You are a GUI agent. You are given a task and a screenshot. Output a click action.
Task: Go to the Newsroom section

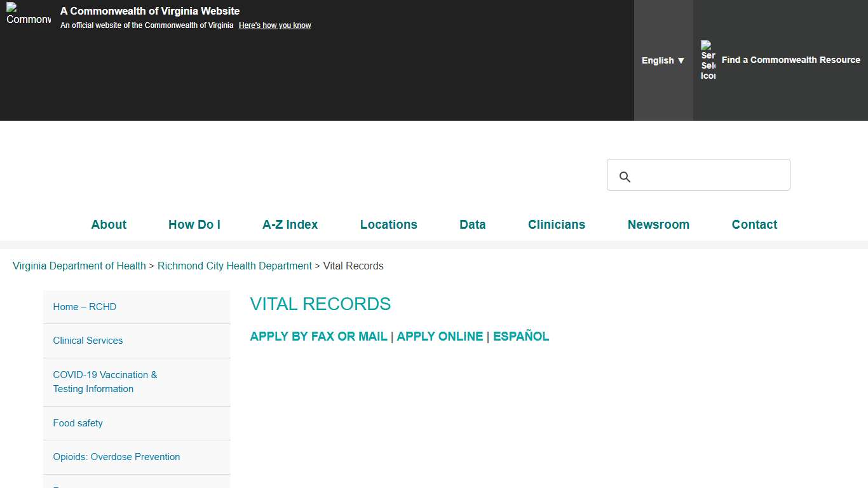658,224
